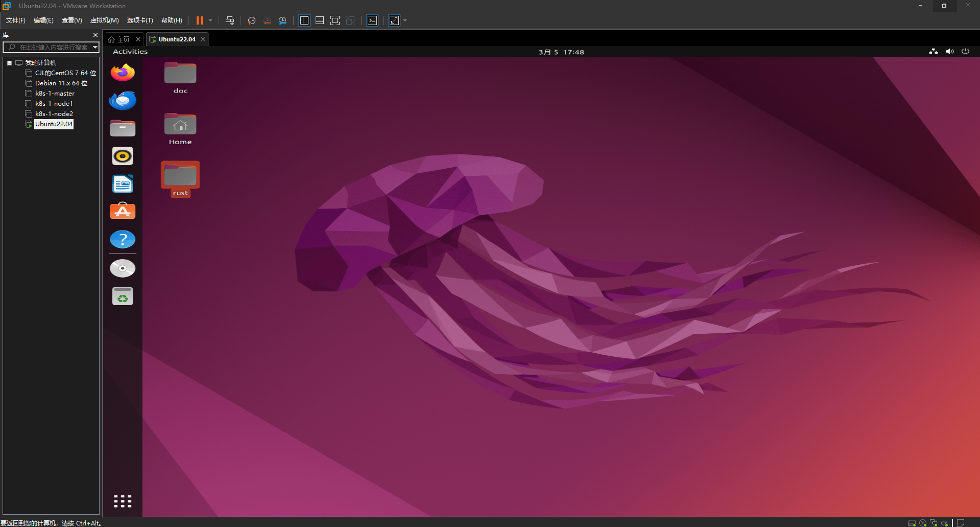Click the volume icon in Ubuntu top bar

point(950,51)
